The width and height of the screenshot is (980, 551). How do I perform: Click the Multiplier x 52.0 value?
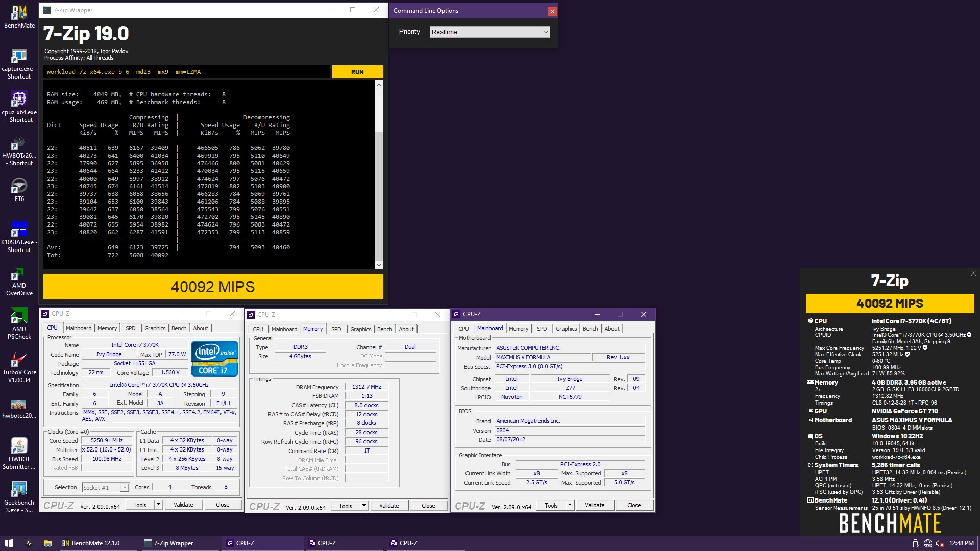tap(107, 450)
